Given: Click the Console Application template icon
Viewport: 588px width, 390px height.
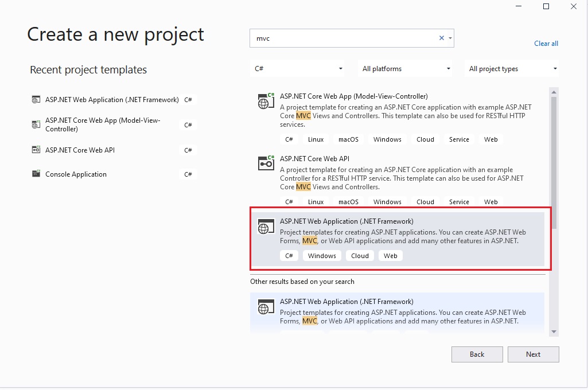Looking at the screenshot, I should [x=36, y=174].
